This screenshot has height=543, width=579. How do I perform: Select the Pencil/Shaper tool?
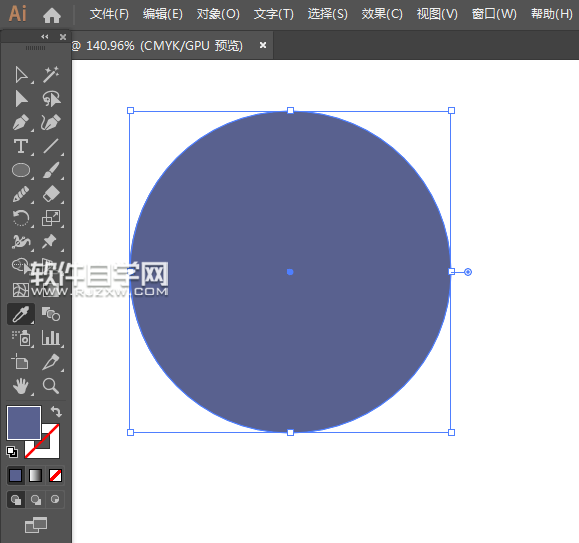click(21, 194)
